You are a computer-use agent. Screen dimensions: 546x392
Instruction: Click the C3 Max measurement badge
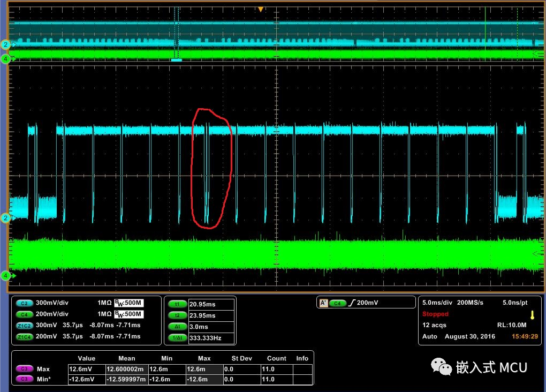tap(25, 369)
